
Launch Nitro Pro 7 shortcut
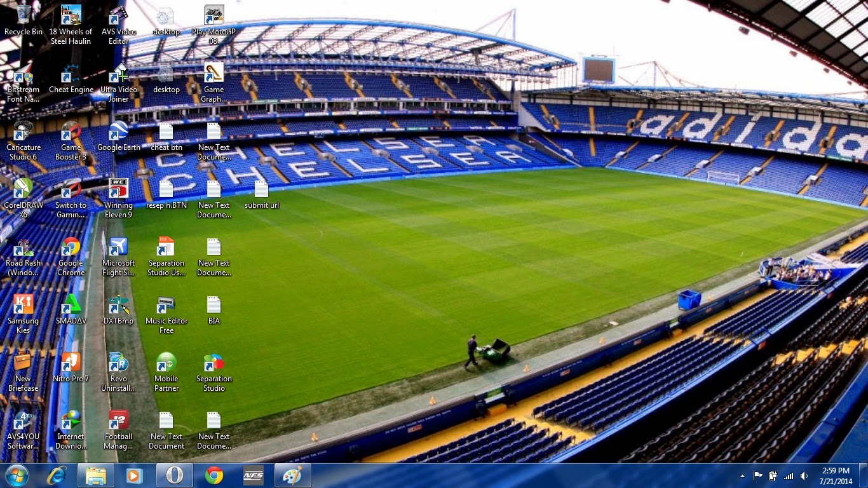tap(71, 367)
